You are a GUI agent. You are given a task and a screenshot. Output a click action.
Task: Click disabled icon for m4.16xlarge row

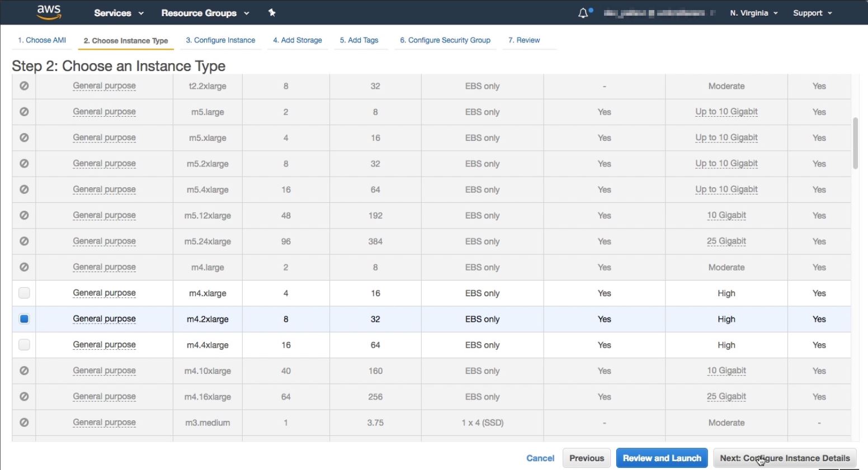[24, 397]
